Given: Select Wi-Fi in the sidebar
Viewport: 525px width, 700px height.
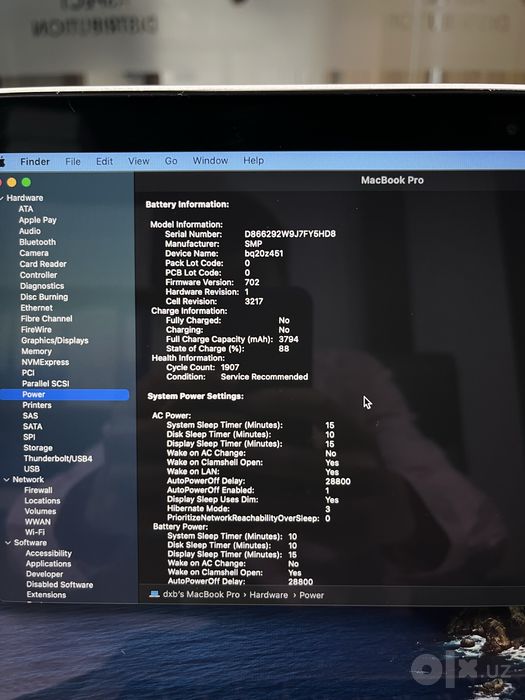Looking at the screenshot, I should click(x=35, y=533).
